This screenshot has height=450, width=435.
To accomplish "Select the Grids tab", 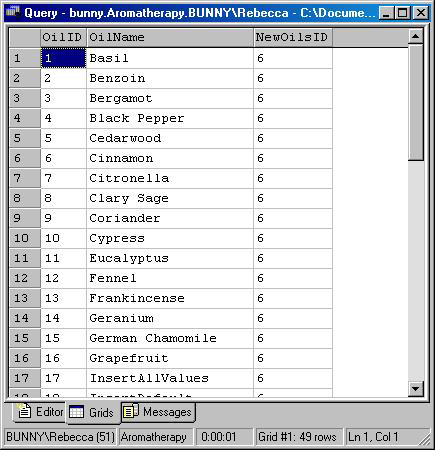I will point(93,412).
